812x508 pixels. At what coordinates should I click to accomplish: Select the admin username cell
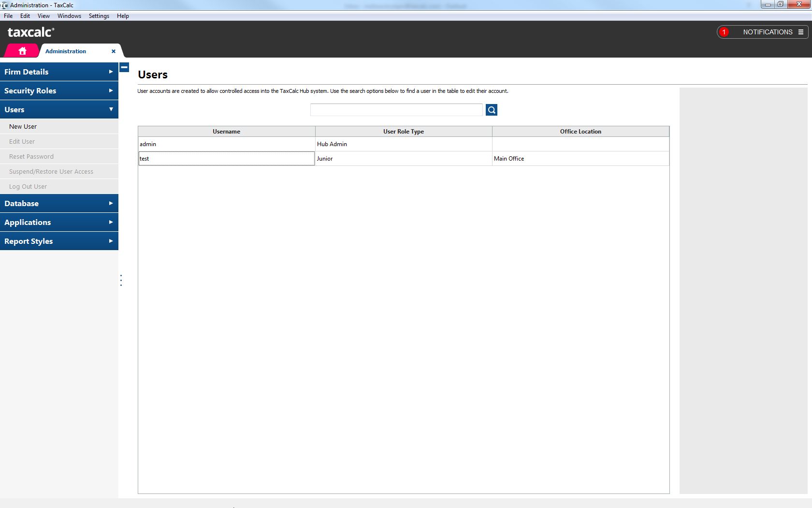coord(227,144)
